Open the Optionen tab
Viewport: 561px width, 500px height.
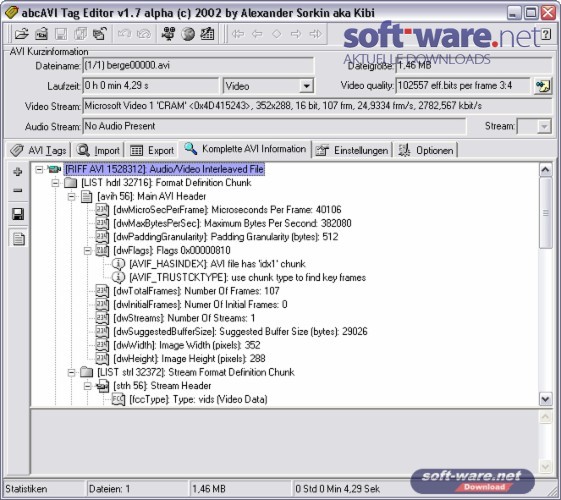tap(426, 150)
